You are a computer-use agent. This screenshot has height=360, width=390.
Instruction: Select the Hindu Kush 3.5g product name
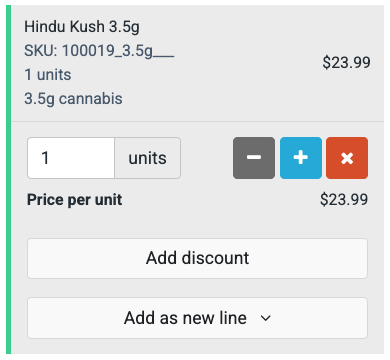click(x=82, y=27)
